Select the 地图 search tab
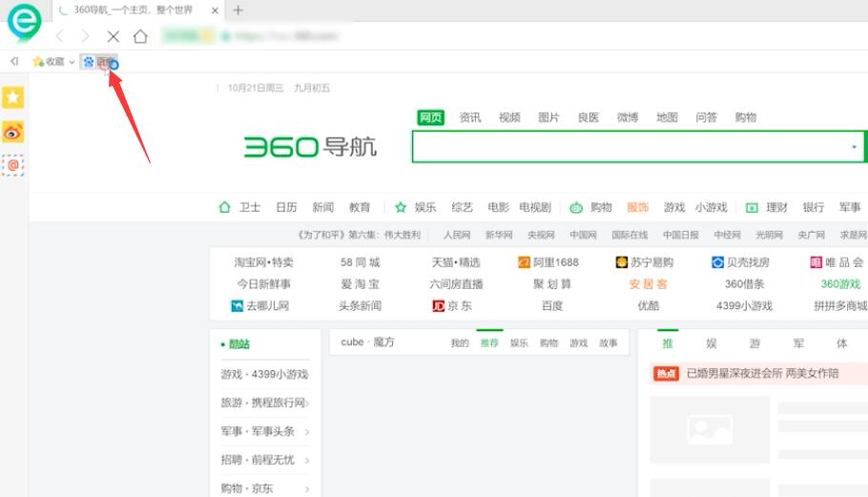Image resolution: width=868 pixels, height=497 pixels. pyautogui.click(x=667, y=117)
